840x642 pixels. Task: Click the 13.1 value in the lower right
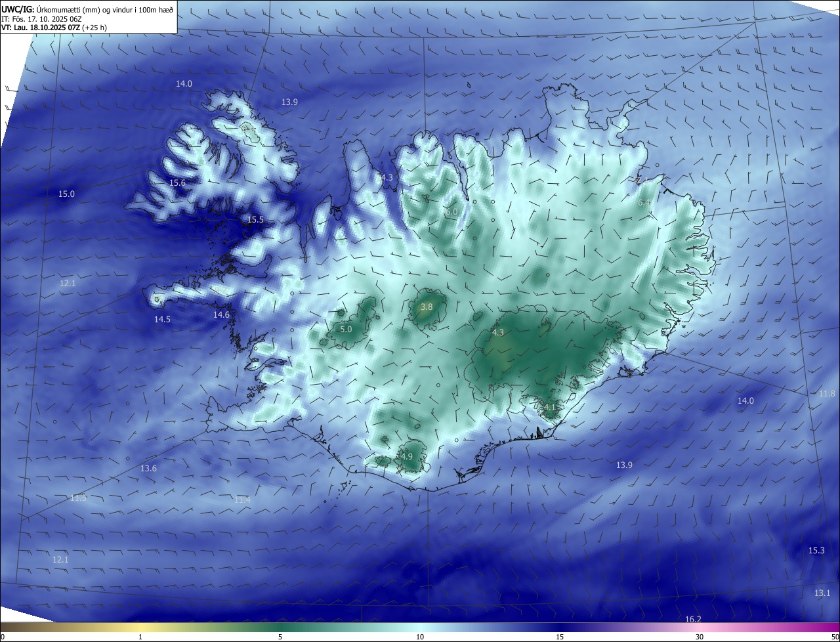[822, 593]
